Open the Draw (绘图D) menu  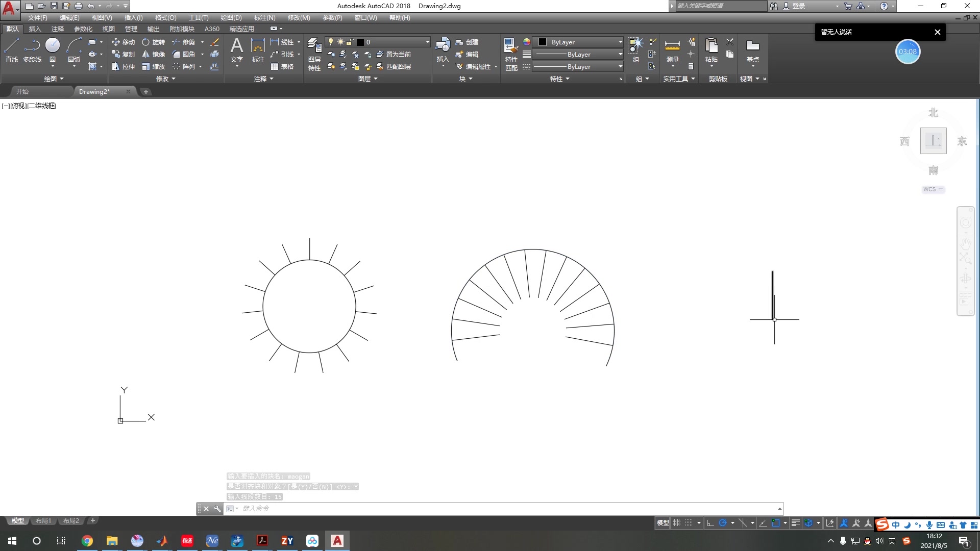click(231, 17)
